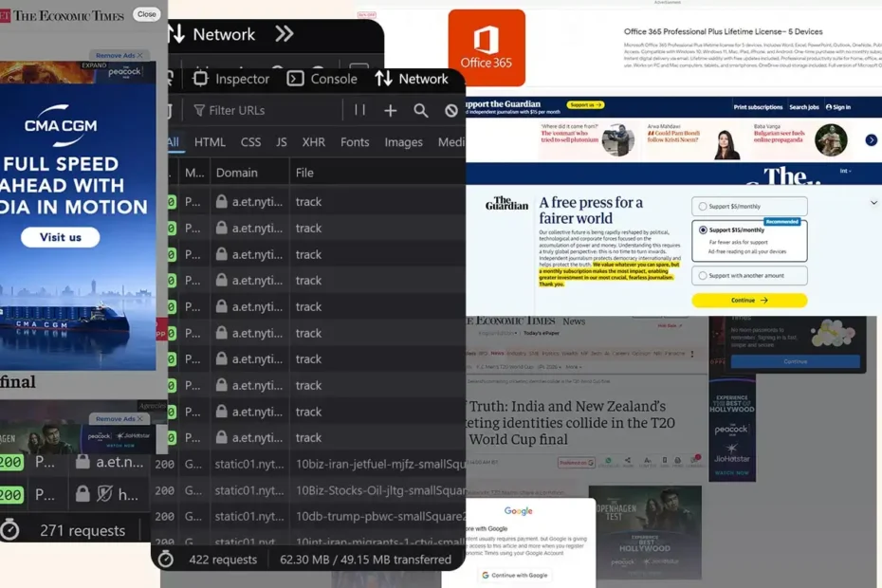This screenshot has width=882, height=588.
Task: Click the yellow Continue button
Action: [x=749, y=300]
